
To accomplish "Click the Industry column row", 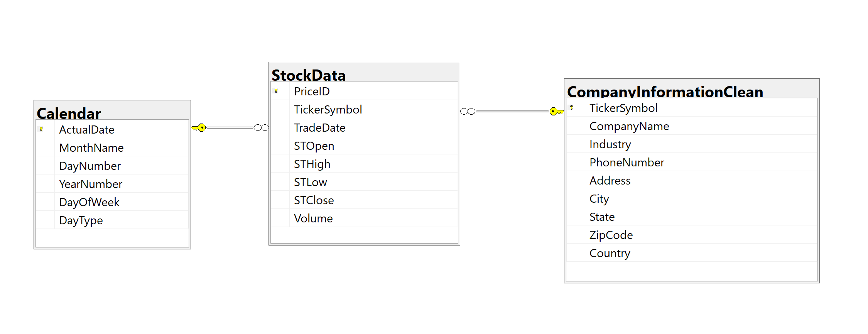I will [610, 144].
